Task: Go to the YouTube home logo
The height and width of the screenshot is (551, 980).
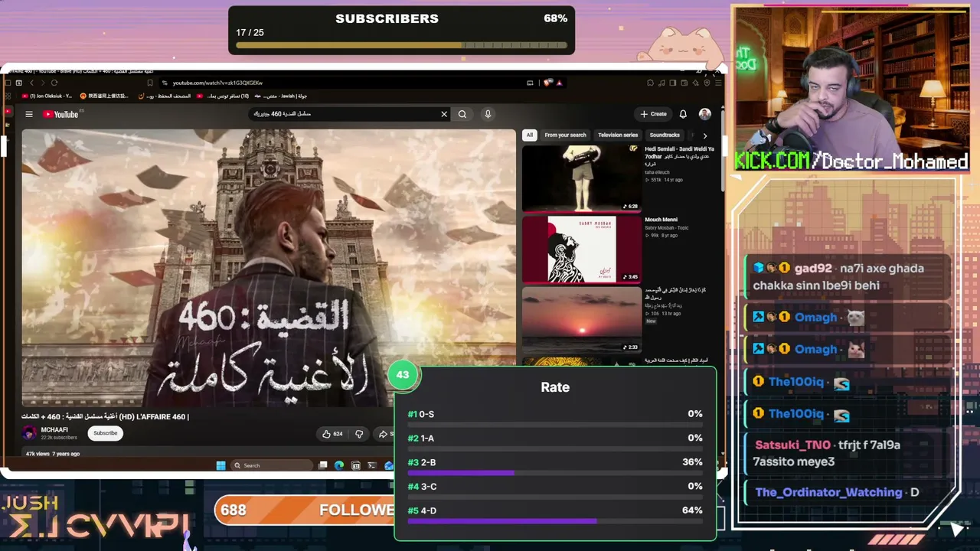Action: [x=61, y=114]
